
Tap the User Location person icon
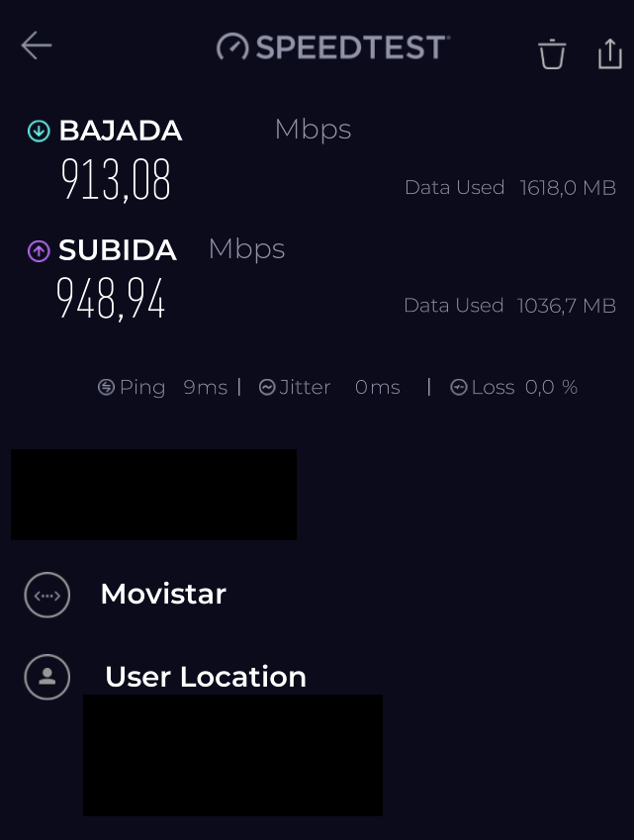tap(47, 677)
